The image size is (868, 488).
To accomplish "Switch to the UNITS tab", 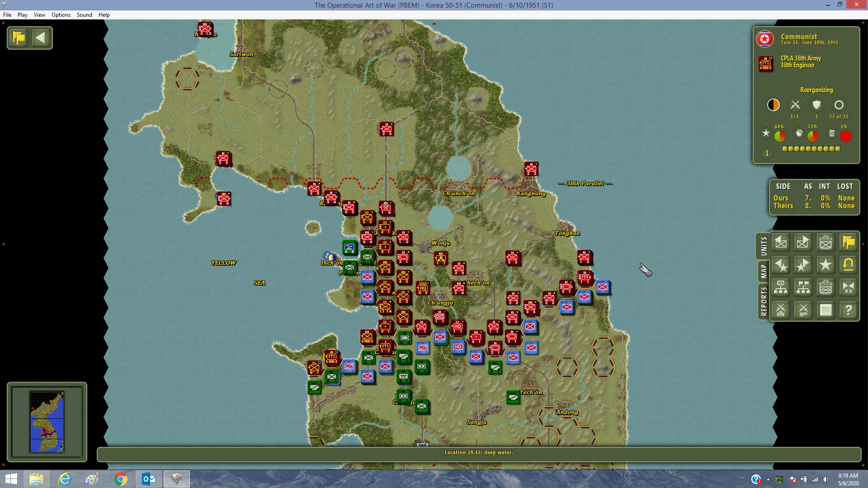I will 764,246.
